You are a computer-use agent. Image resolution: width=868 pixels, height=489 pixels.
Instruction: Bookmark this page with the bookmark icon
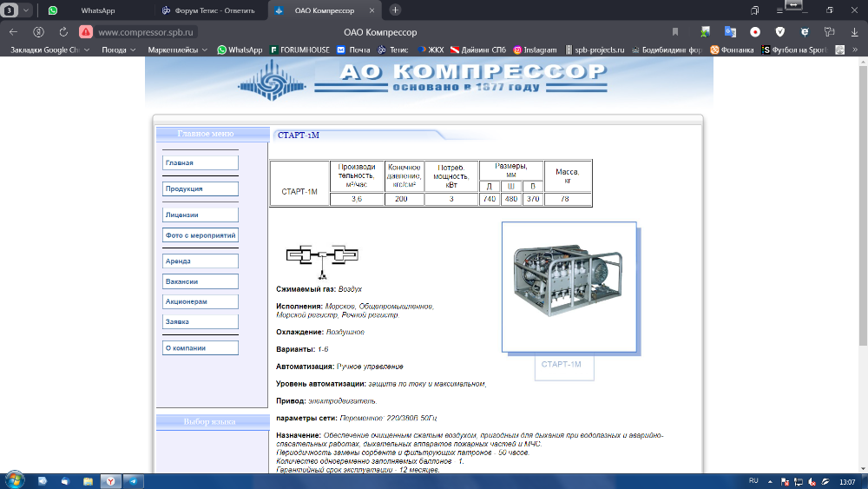pyautogui.click(x=674, y=32)
